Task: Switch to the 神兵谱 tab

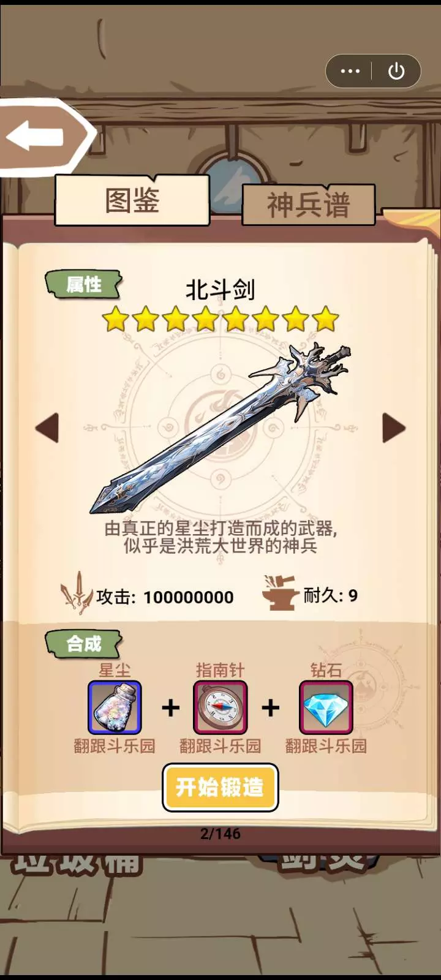Action: pos(308,205)
